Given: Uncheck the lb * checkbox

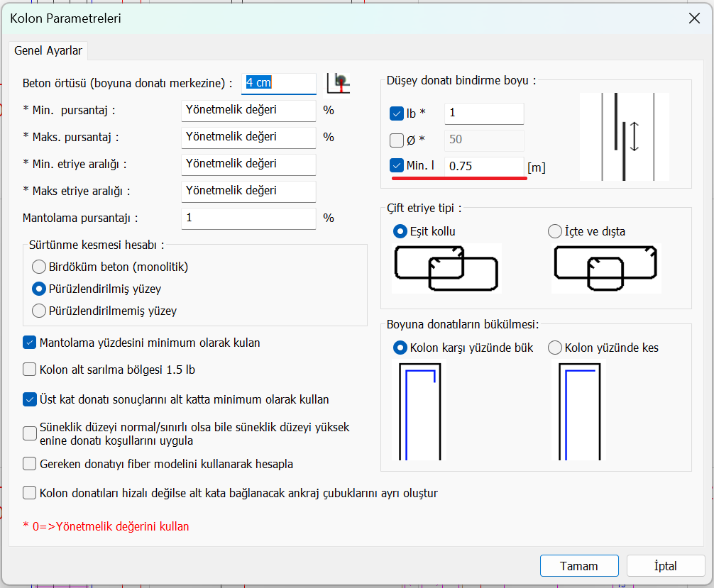Looking at the screenshot, I should pos(397,113).
